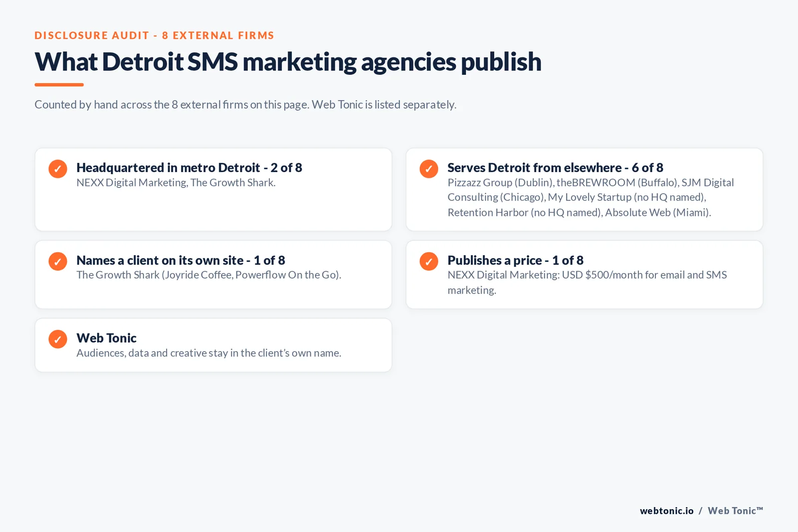The image size is (798, 532).
Task: Click checkmark icon beside Names a client
Action: coord(58,261)
